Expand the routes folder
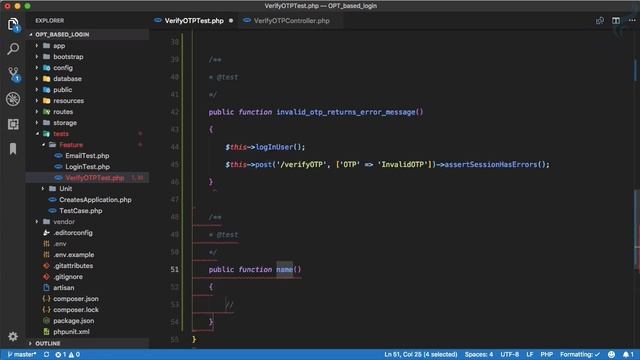The width and height of the screenshot is (640, 360). tap(63, 112)
